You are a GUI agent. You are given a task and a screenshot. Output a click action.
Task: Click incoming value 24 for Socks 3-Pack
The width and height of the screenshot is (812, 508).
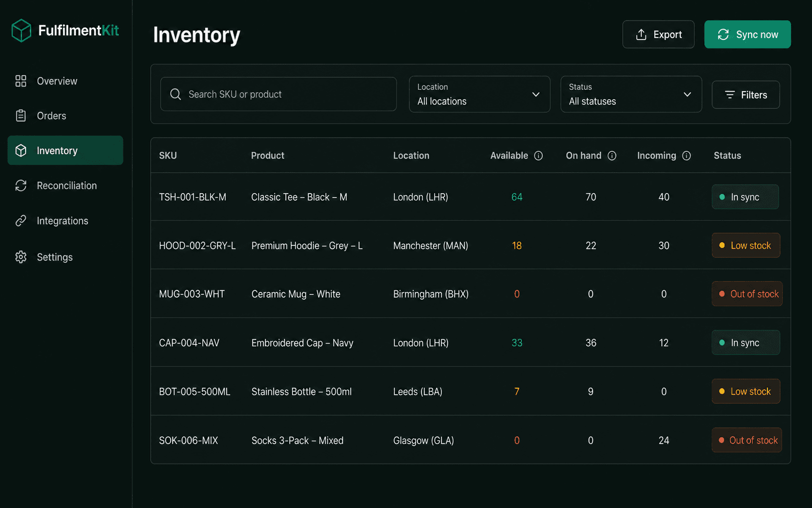664,440
